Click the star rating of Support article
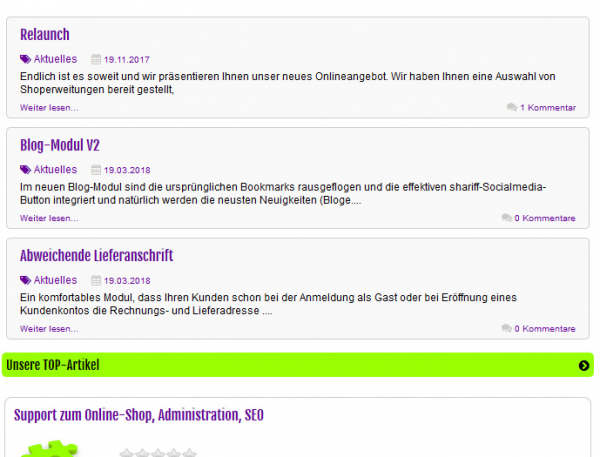This screenshot has width=600, height=457. pyautogui.click(x=158, y=453)
